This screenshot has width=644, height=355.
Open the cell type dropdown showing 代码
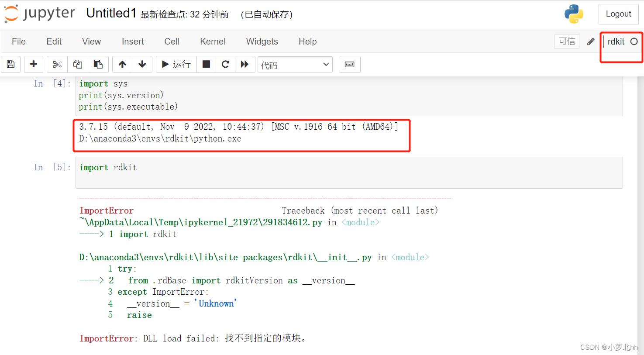pos(295,64)
